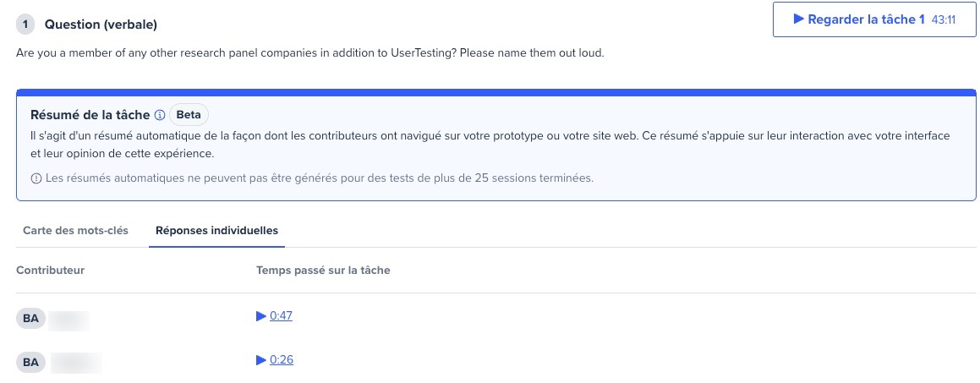Open info icon beside Résumé de la tâche
980x383 pixels.
[x=159, y=115]
